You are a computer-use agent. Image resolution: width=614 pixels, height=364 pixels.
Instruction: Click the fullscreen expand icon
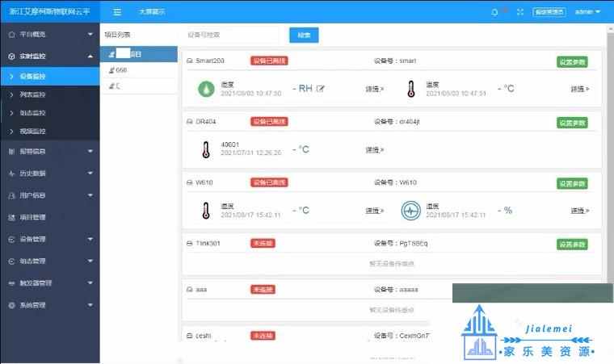520,12
